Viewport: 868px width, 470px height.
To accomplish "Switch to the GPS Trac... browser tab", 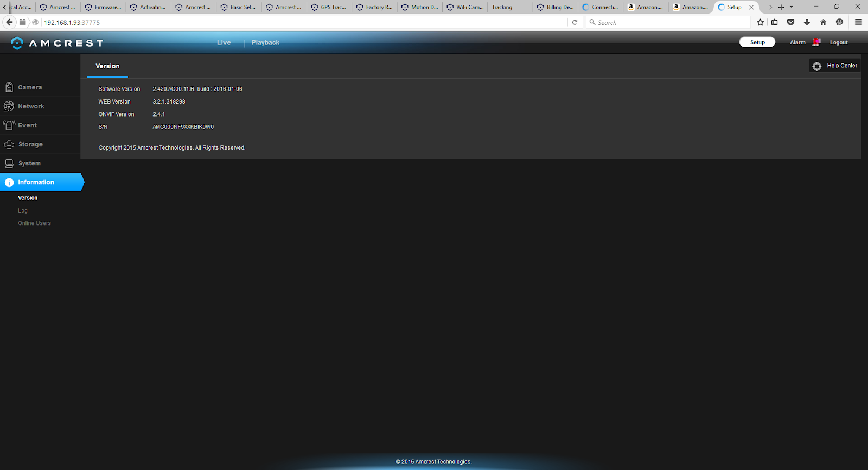I will coord(329,7).
